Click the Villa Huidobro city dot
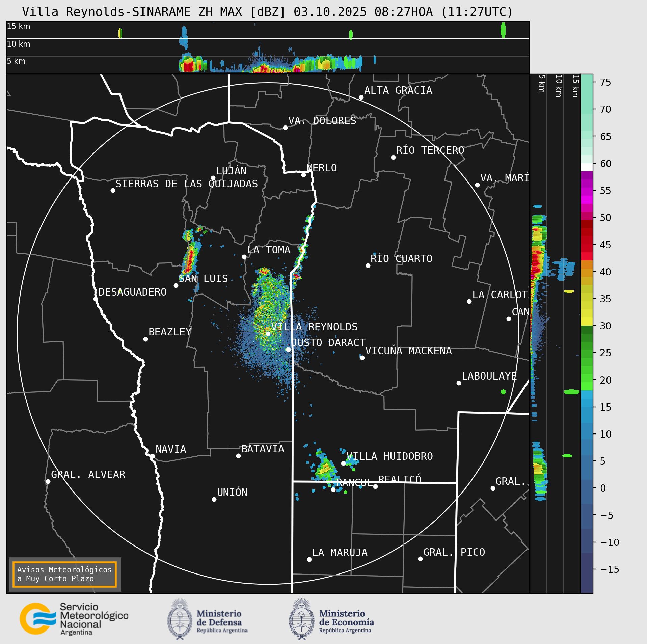 click(x=343, y=463)
